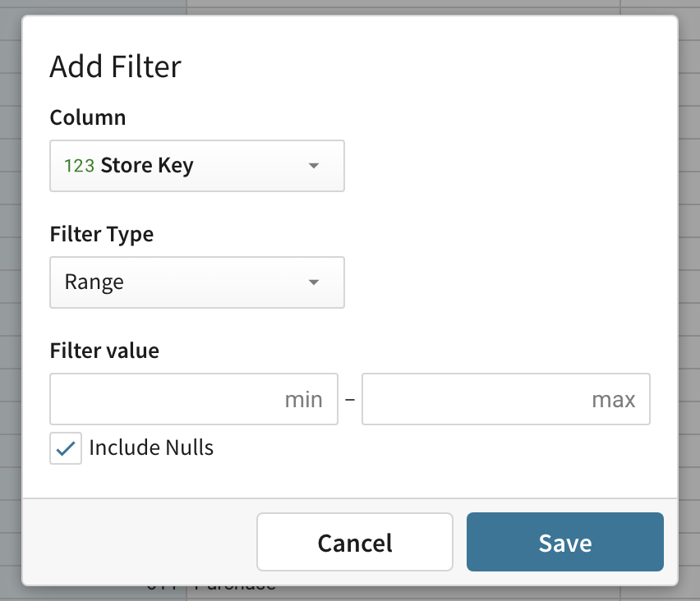Viewport: 700px width, 601px height.
Task: Open the Range filter type dropdown
Action: coord(197,282)
